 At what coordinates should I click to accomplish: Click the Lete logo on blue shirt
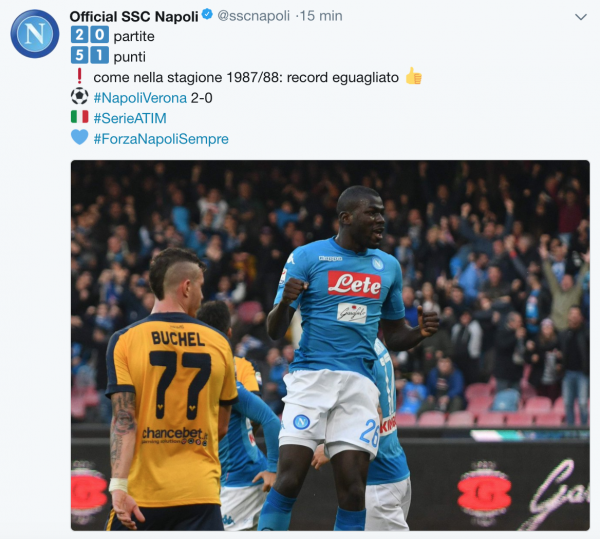(354, 284)
